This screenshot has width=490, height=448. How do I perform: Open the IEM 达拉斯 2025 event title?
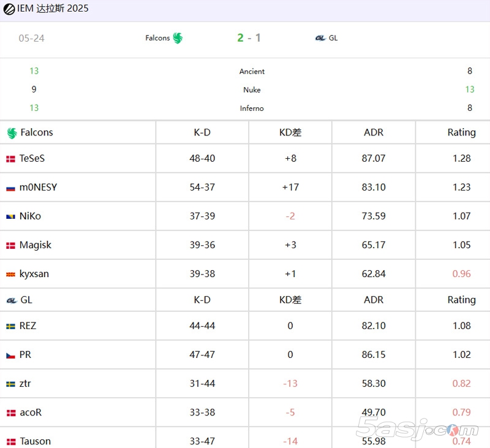click(53, 9)
